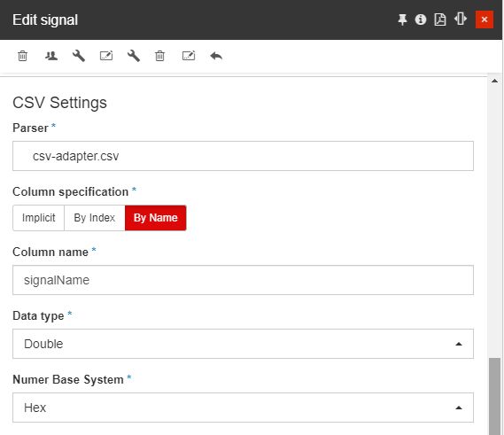This screenshot has width=504, height=435.
Task: Click trash icon left of users icon
Action: [x=22, y=56]
